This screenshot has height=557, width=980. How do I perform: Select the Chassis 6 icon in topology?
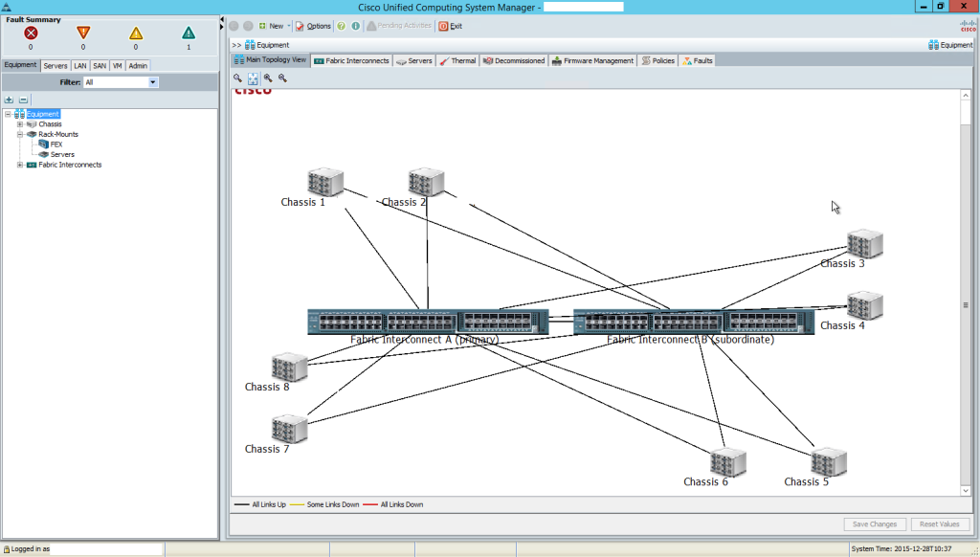click(728, 462)
